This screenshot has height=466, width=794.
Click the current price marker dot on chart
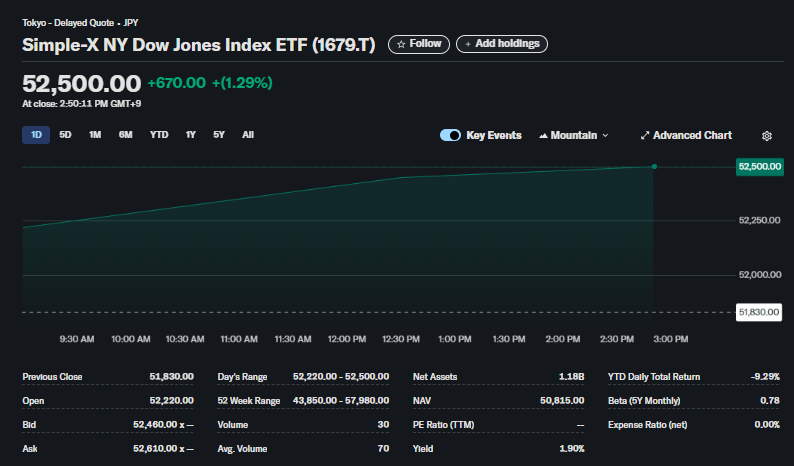[x=654, y=167]
